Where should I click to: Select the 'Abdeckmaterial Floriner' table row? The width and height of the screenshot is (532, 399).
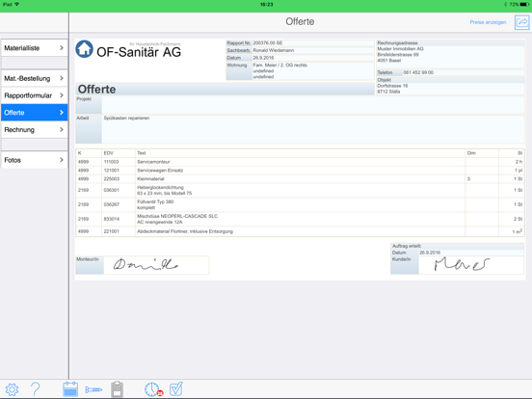point(300,231)
